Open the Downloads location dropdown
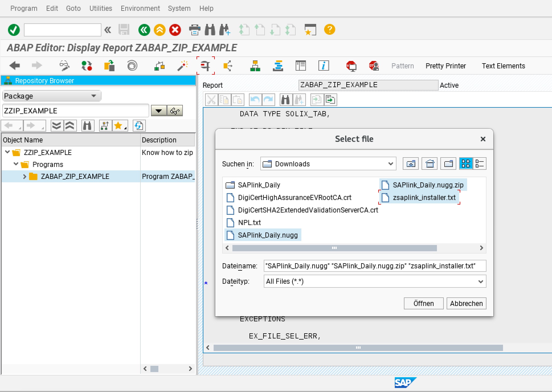 coord(390,164)
